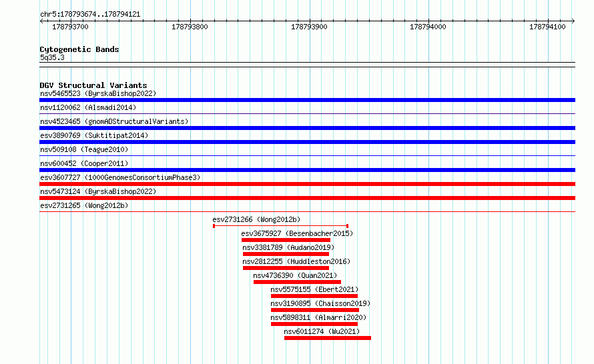The width and height of the screenshot is (594, 364).
Task: Open esv2731266 (Wong2012b) variant label
Action: pos(256,219)
